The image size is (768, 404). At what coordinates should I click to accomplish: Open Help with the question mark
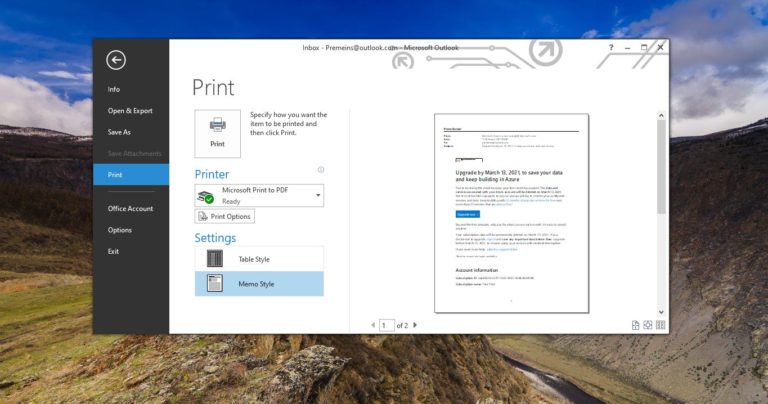tap(611, 48)
